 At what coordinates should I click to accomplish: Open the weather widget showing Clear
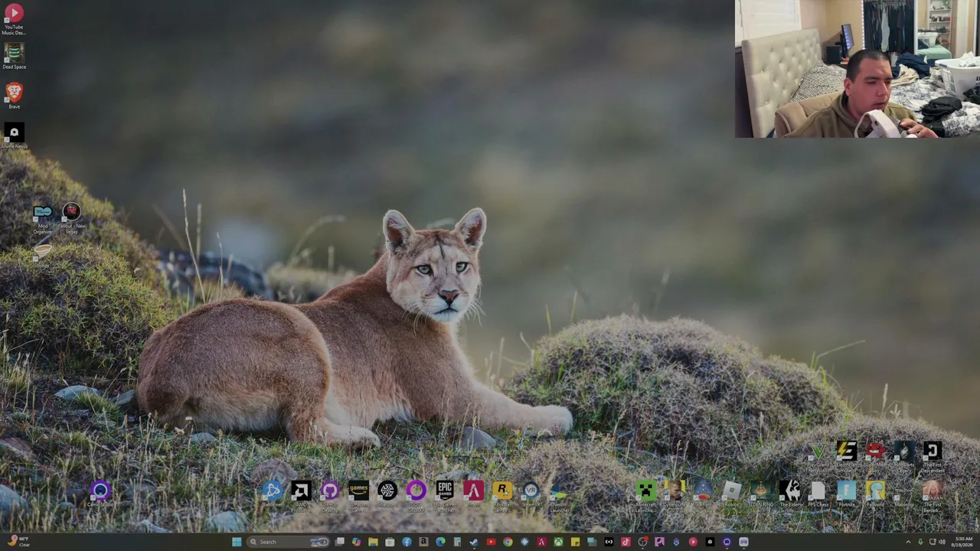coord(18,542)
